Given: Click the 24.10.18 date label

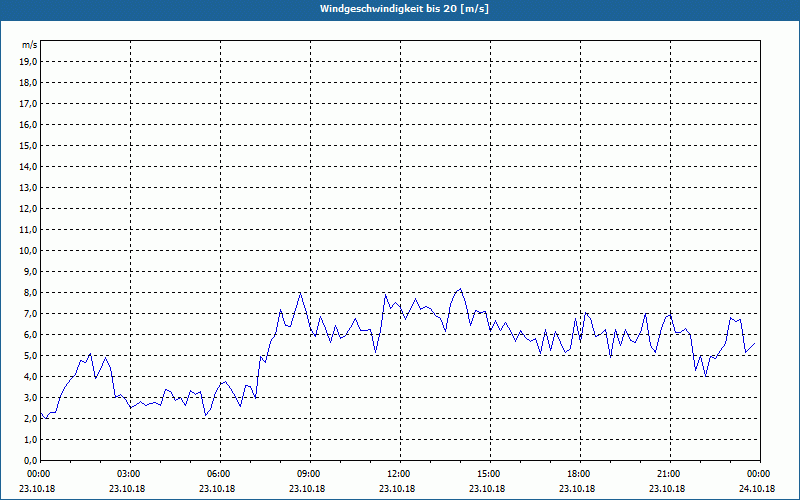Looking at the screenshot, I should tap(757, 488).
